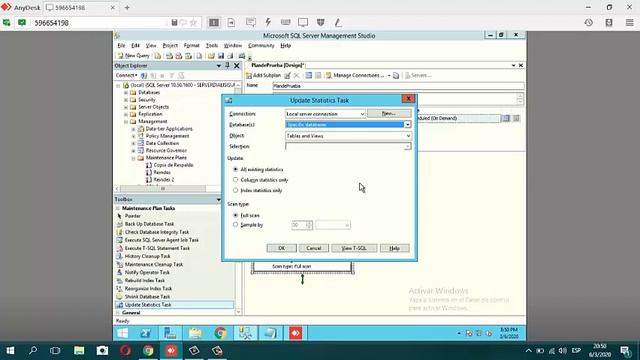
Task: Click Cancel in Update Statistics Task
Action: click(x=313, y=248)
